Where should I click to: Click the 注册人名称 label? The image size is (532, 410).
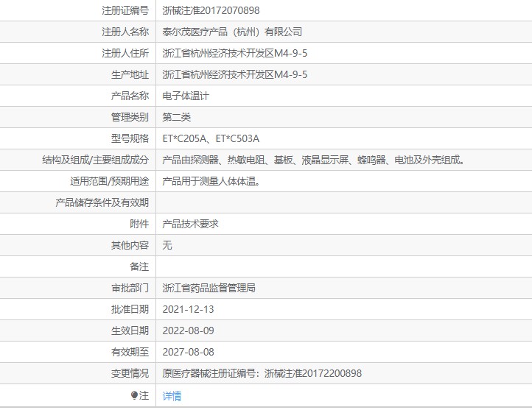pyautogui.click(x=125, y=32)
